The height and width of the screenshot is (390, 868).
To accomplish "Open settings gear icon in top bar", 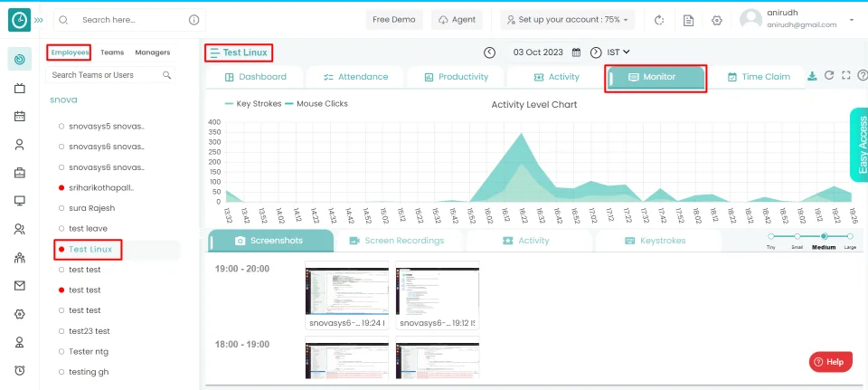I will (717, 20).
